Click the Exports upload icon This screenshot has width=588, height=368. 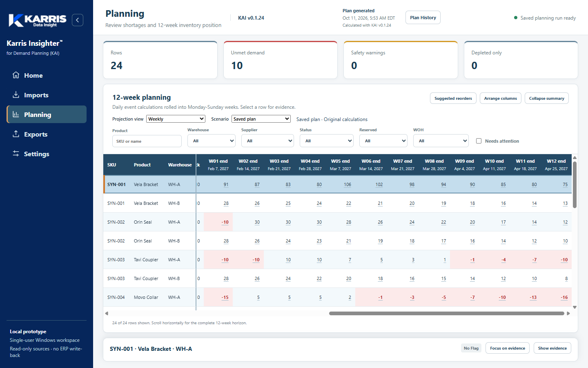tap(16, 134)
